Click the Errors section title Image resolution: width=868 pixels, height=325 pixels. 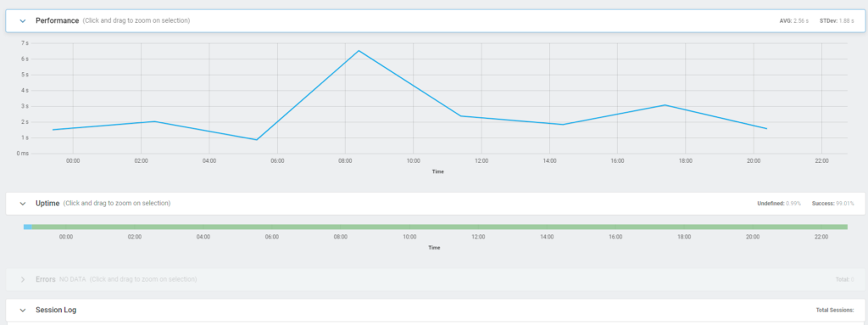click(x=46, y=279)
